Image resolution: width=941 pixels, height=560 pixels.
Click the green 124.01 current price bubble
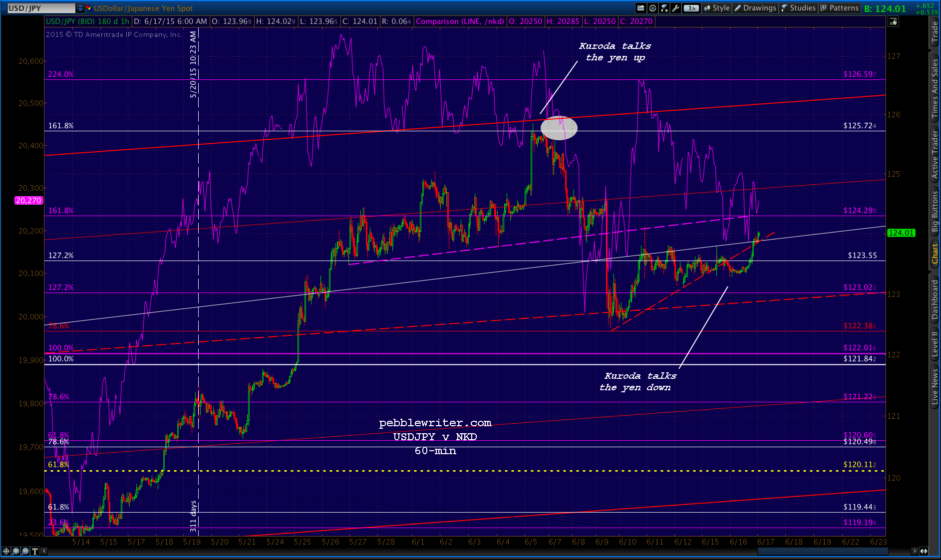tap(901, 233)
